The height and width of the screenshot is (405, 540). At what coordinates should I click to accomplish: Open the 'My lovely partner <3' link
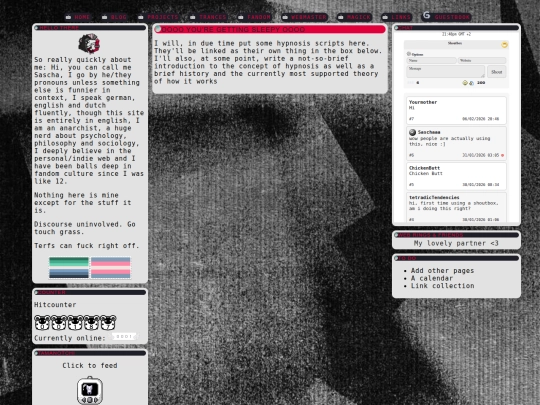tap(456, 243)
